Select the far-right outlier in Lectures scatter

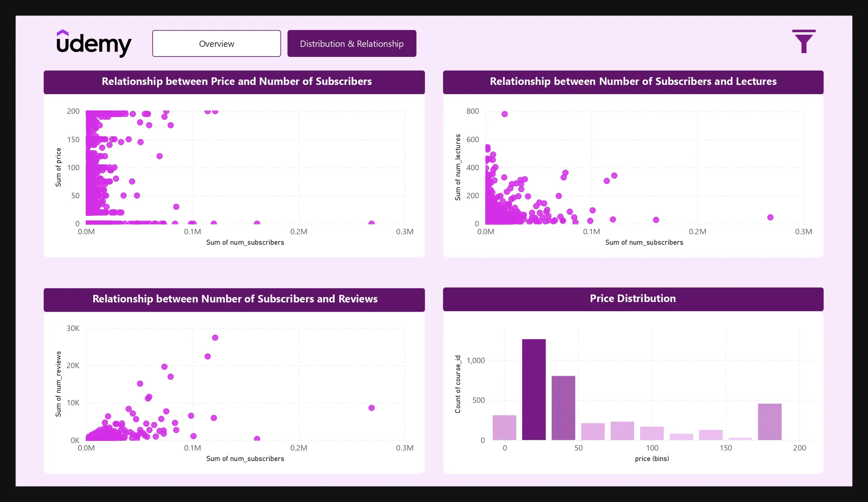click(770, 218)
